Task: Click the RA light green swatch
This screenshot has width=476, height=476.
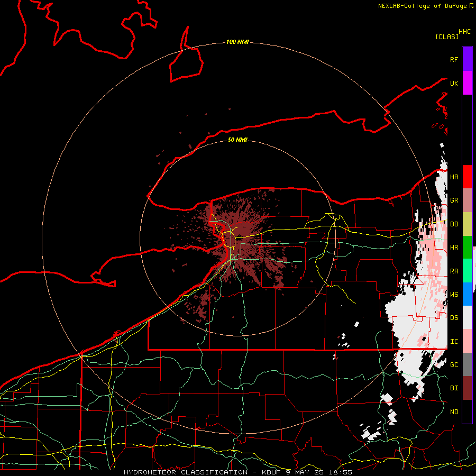Action: pyautogui.click(x=467, y=271)
